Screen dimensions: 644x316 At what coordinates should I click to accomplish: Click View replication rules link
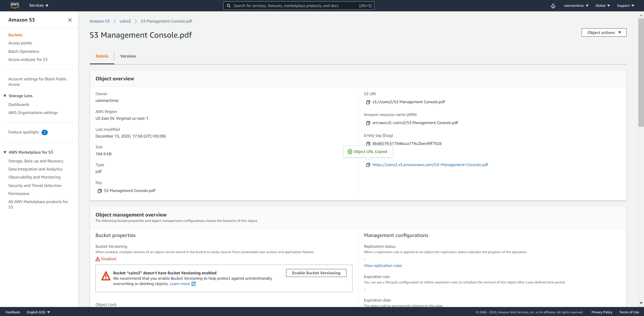383,266
